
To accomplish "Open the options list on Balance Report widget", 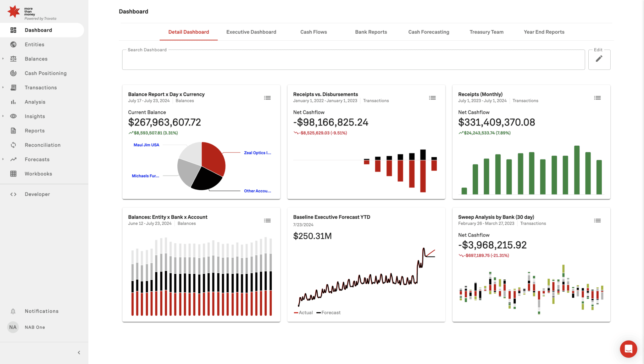I will tap(267, 98).
